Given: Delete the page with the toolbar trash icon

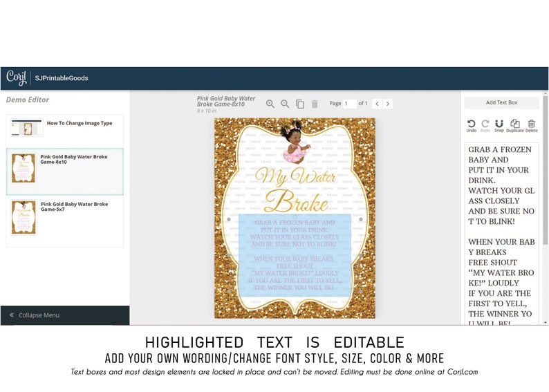Looking at the screenshot, I should coord(315,104).
